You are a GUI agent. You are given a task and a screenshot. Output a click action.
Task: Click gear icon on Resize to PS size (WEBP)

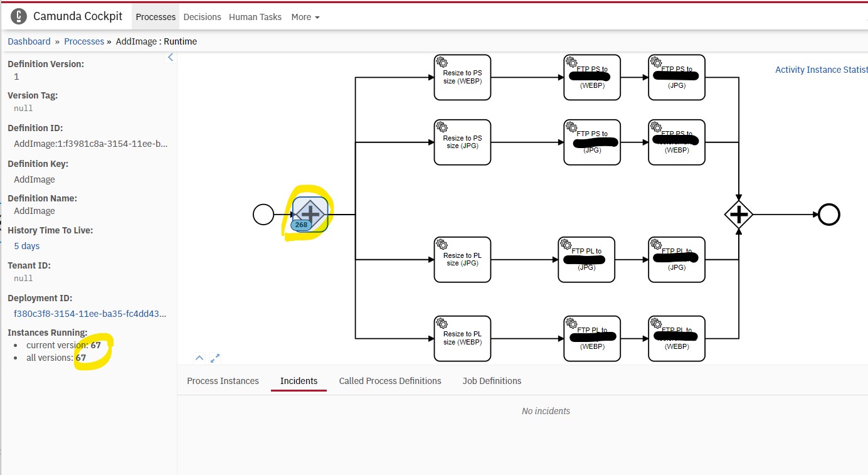coord(442,62)
